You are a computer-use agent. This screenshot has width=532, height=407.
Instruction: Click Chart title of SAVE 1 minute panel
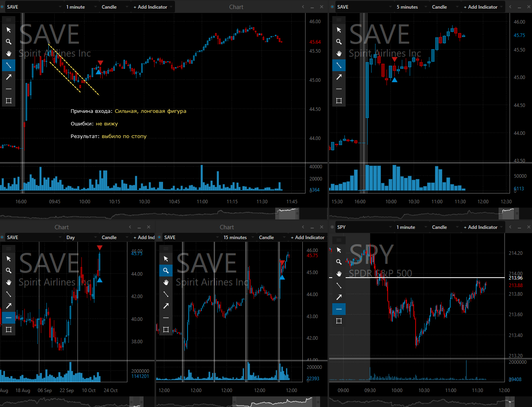236,7
